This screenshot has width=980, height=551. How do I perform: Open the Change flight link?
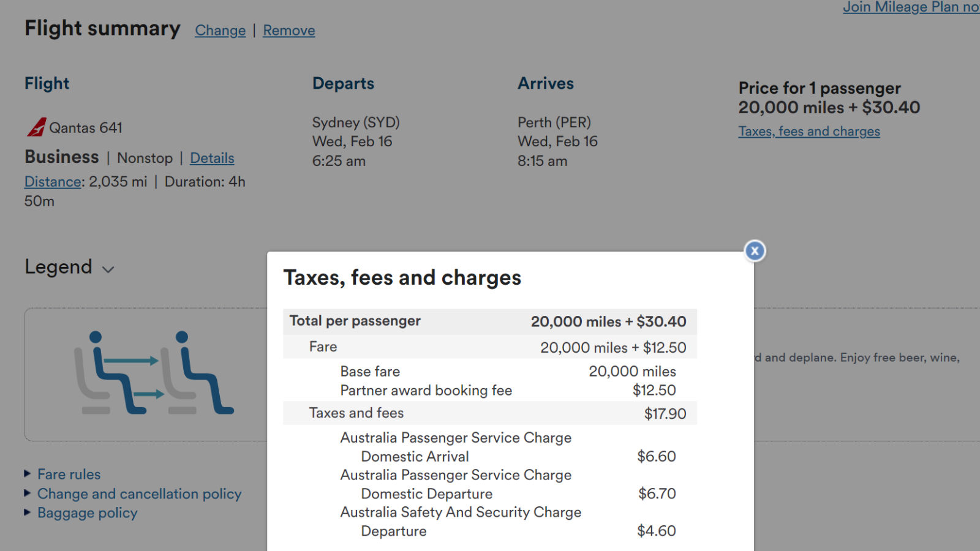pyautogui.click(x=221, y=31)
